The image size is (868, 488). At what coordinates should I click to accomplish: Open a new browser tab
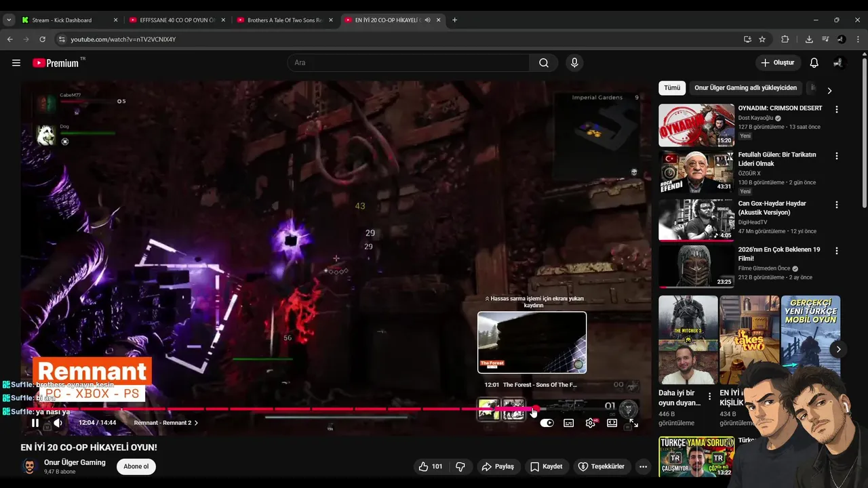coord(454,20)
